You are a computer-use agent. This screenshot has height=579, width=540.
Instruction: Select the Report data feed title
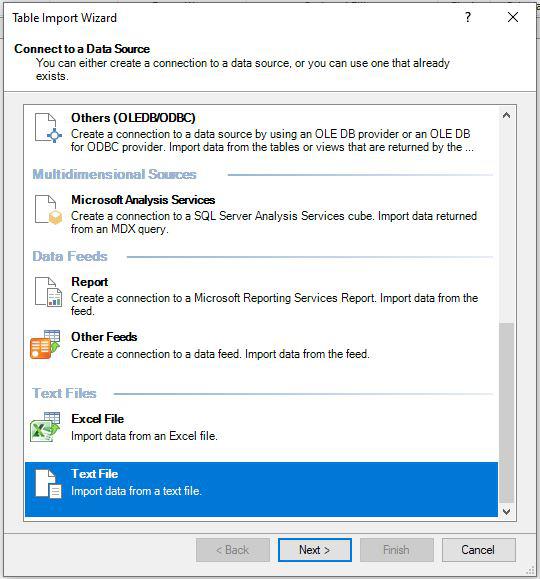click(x=89, y=282)
